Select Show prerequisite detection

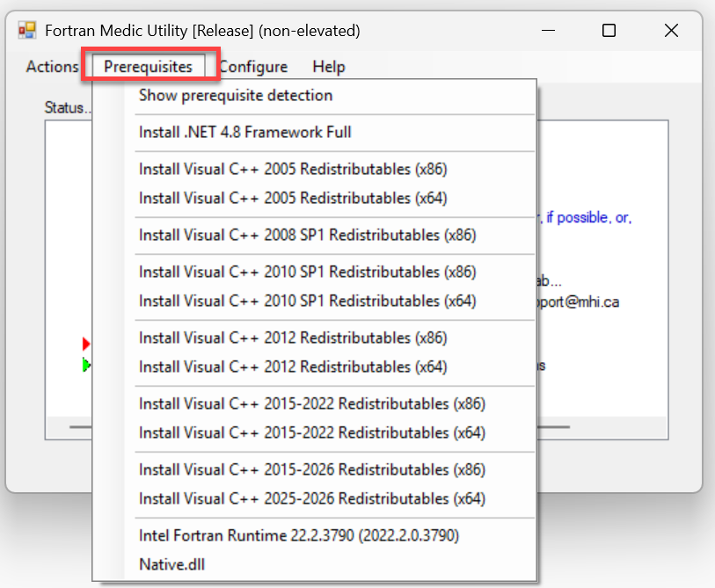pyautogui.click(x=314, y=95)
